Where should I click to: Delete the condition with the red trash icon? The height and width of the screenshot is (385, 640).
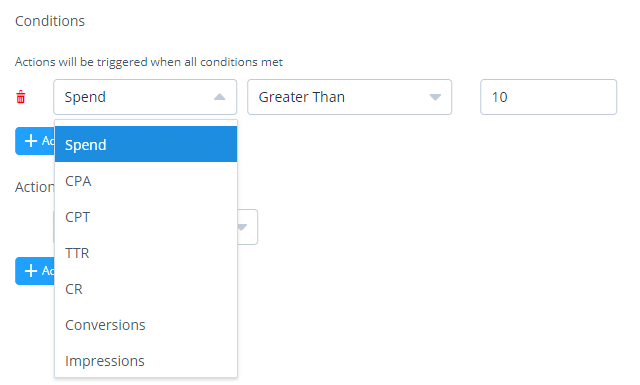tap(20, 97)
